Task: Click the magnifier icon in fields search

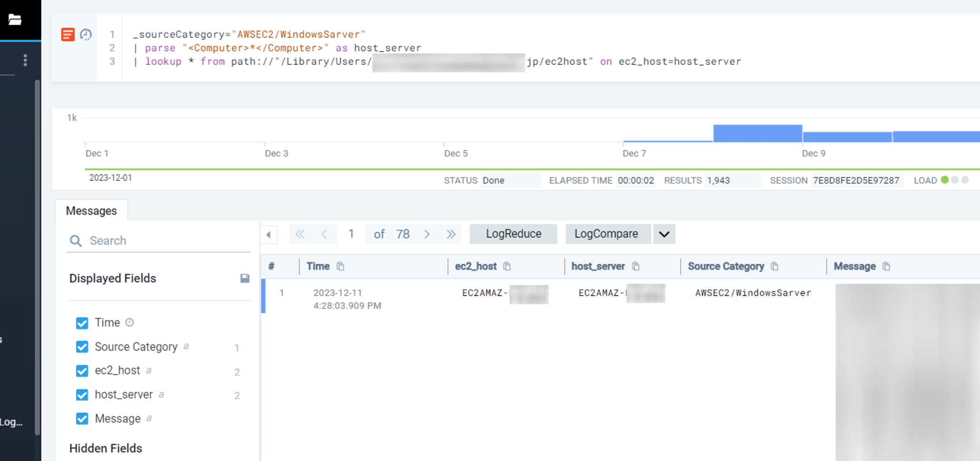Action: 76,241
